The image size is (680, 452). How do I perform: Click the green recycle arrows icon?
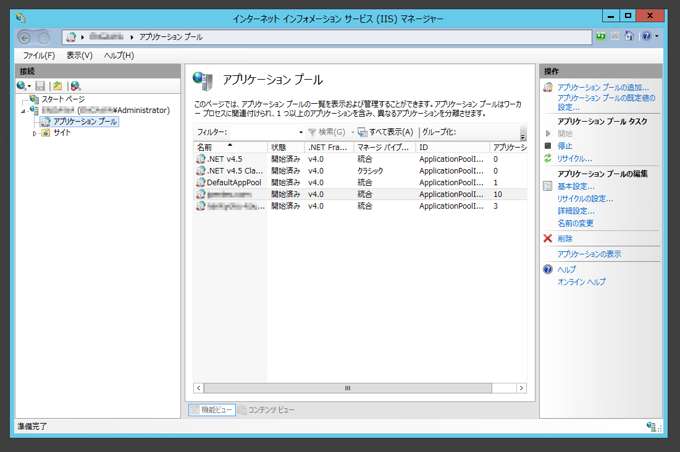click(x=548, y=158)
